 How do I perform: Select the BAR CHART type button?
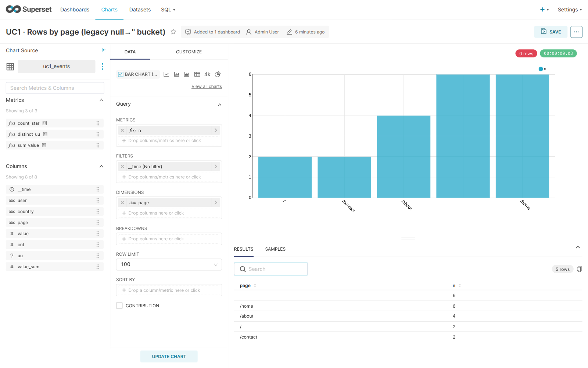tap(138, 74)
